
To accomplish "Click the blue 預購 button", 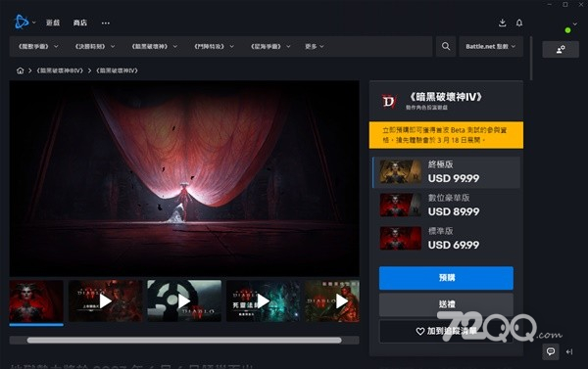I will pos(446,278).
